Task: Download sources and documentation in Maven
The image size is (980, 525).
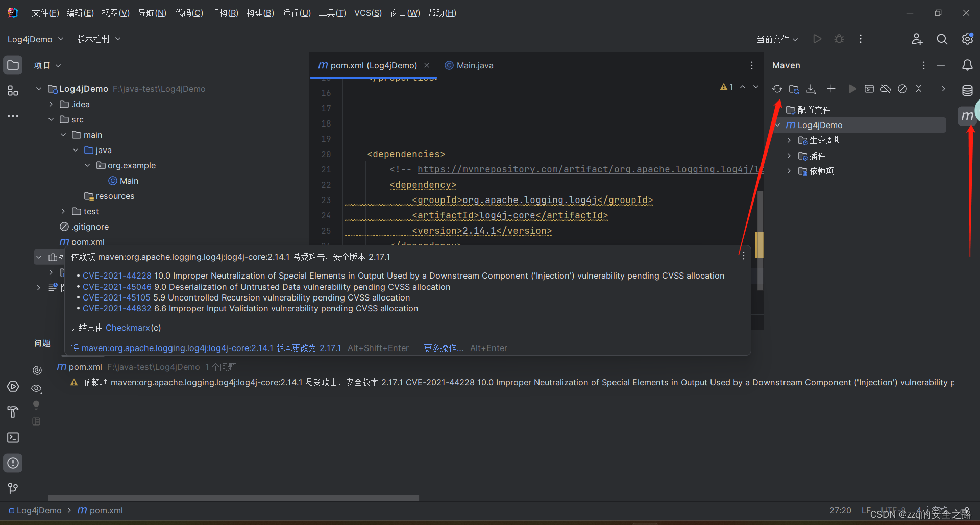Action: (x=811, y=89)
